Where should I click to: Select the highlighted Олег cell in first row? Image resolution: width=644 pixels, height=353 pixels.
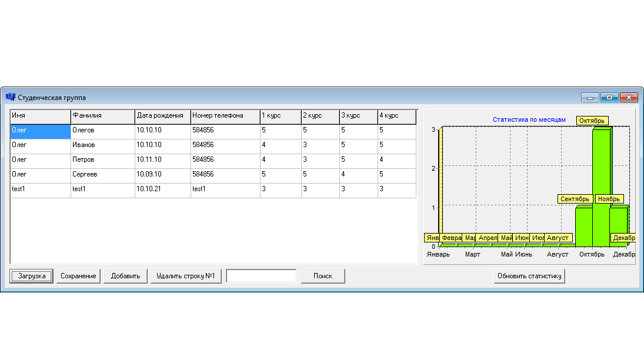pos(40,132)
